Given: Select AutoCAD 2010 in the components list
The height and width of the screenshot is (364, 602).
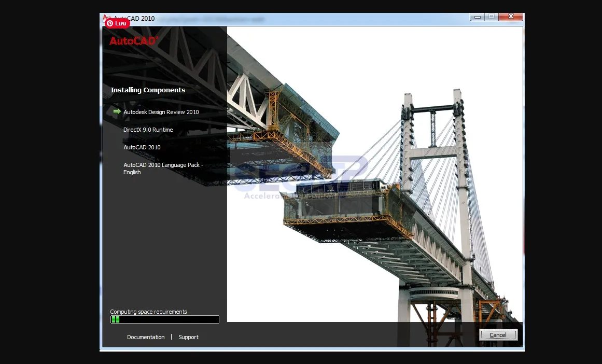Looking at the screenshot, I should click(x=142, y=147).
